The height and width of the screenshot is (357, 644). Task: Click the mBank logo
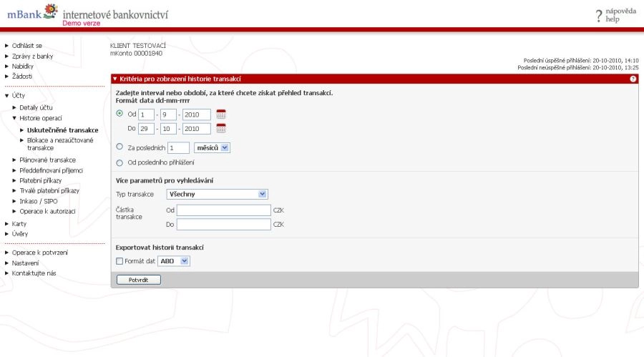(x=32, y=13)
